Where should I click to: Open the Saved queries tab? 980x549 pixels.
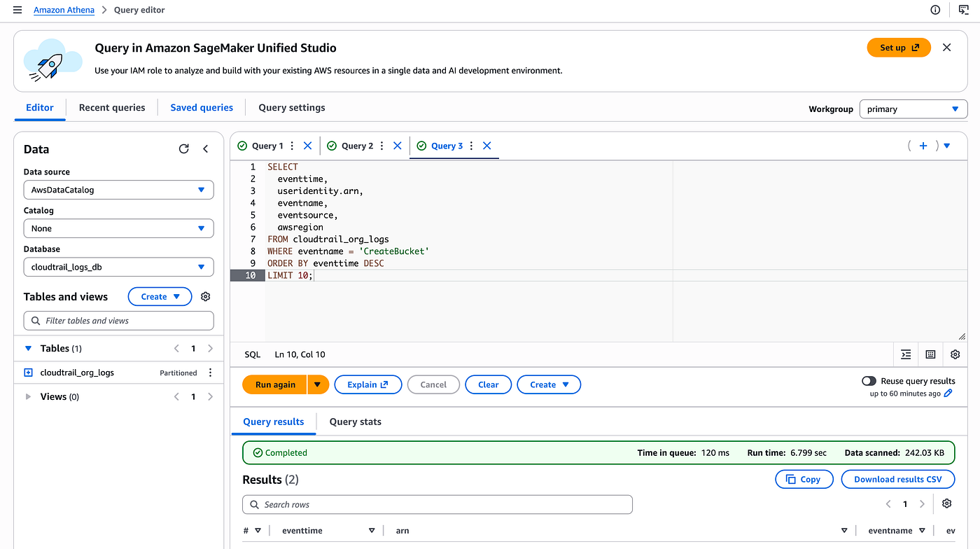[202, 108]
